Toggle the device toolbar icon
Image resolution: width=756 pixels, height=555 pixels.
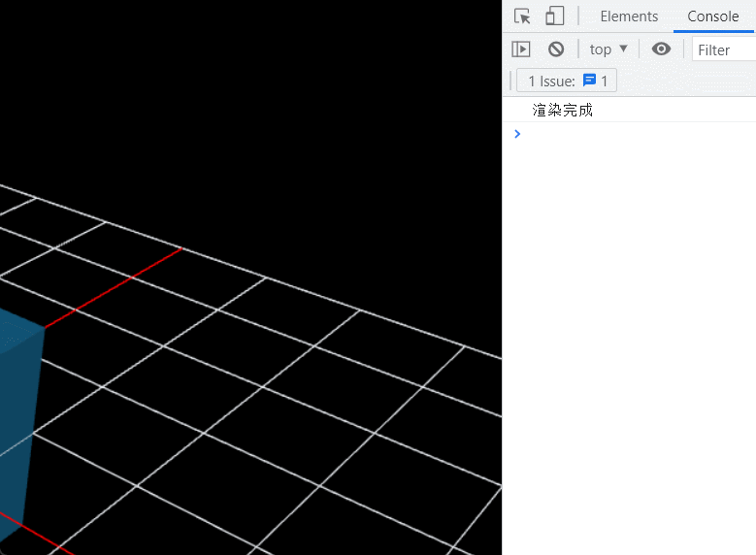(x=554, y=16)
